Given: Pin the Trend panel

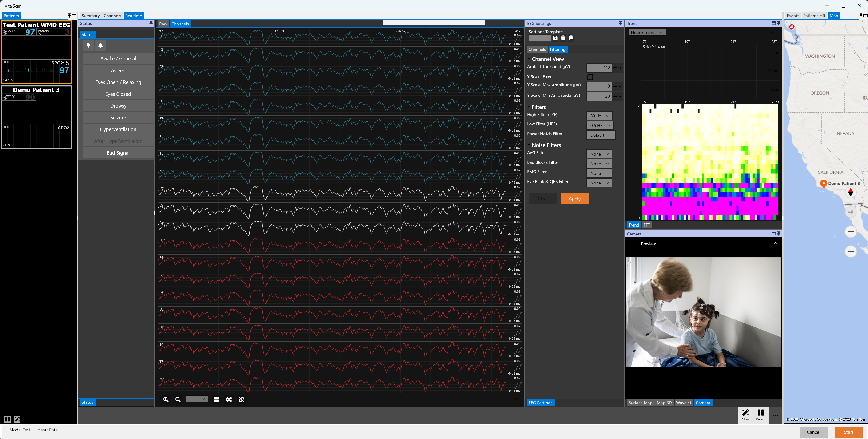Looking at the screenshot, I should 779,23.
